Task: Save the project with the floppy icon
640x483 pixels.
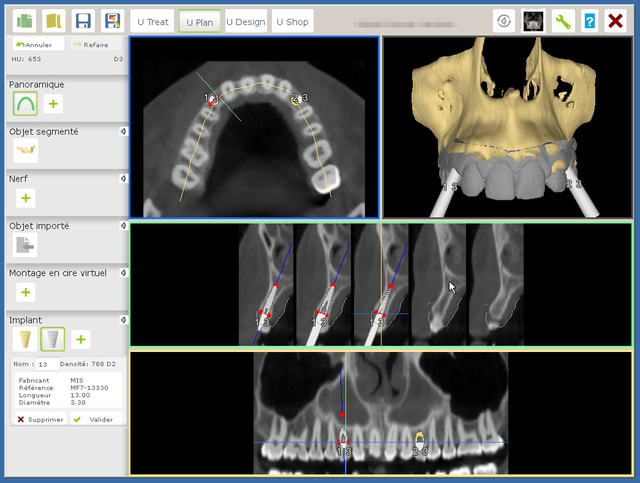Action: 84,21
